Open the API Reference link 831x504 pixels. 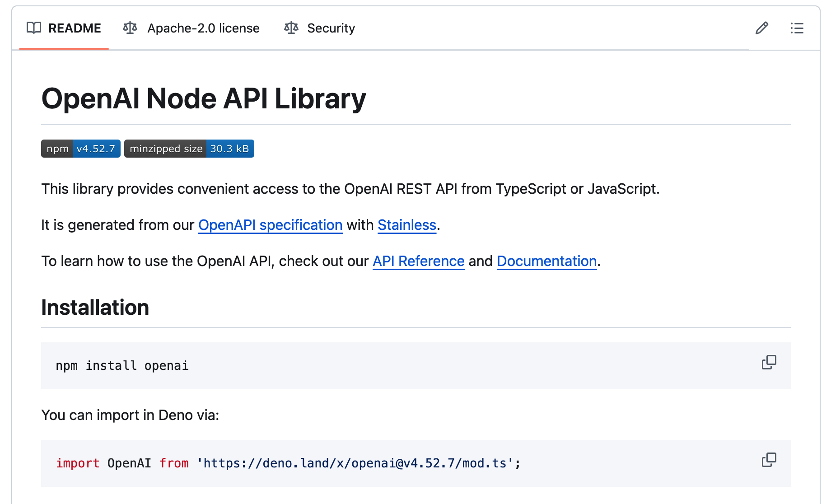click(x=418, y=261)
